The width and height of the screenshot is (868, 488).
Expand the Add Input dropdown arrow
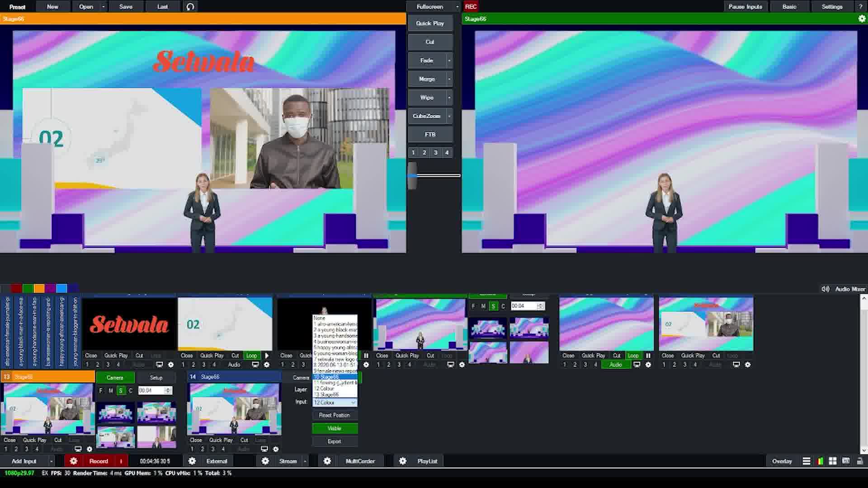pyautogui.click(x=51, y=461)
